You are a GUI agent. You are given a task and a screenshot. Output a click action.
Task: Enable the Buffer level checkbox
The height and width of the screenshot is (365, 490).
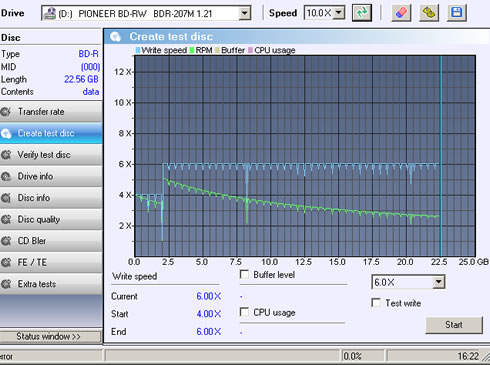pyautogui.click(x=244, y=275)
